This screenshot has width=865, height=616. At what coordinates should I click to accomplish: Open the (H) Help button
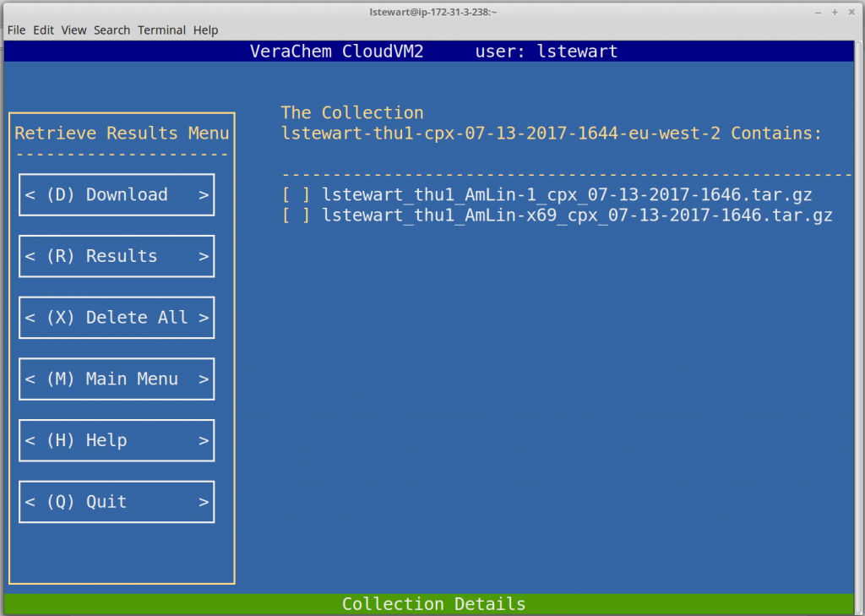pyautogui.click(x=117, y=440)
